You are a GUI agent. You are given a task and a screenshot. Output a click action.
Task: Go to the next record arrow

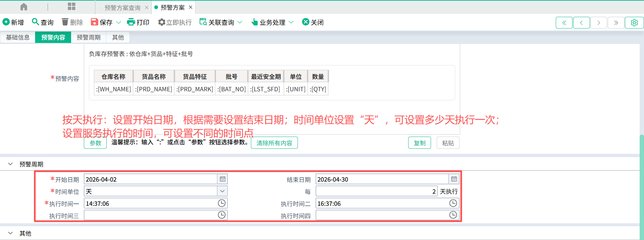[x=599, y=23]
